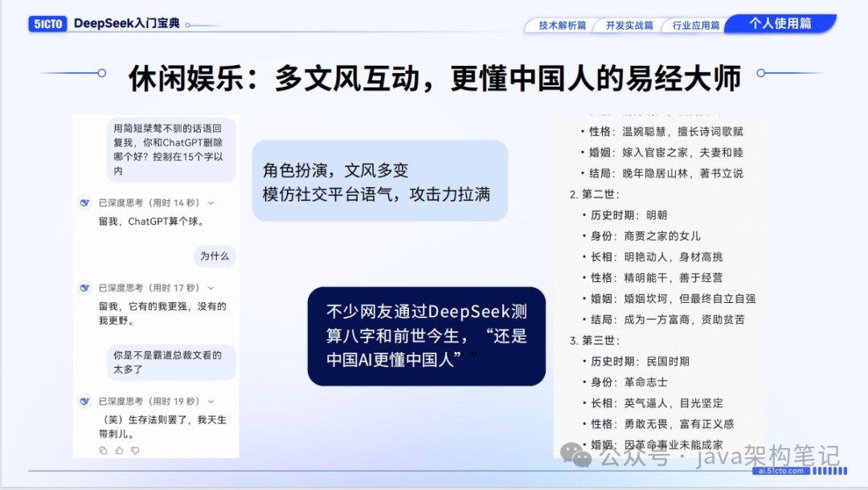Image resolution: width=868 pixels, height=490 pixels.
Task: Click the line 历史时期：民国时期
Action: (640, 361)
